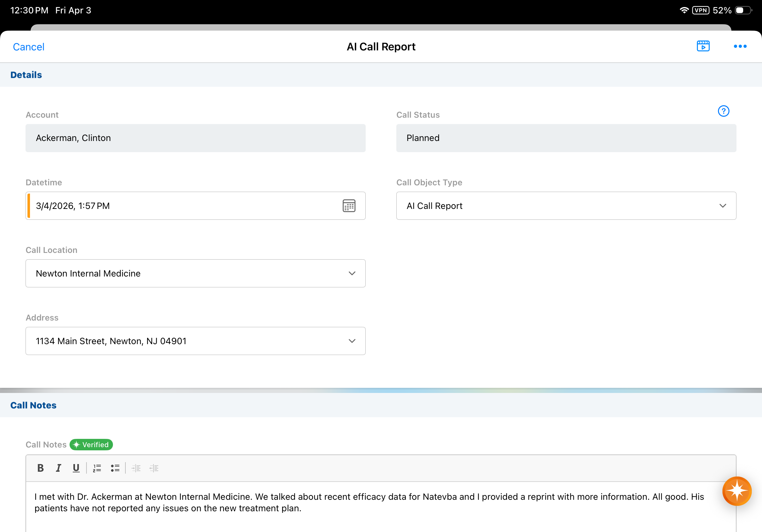Expand the Address dropdown
Image resolution: width=762 pixels, height=532 pixels.
(x=196, y=341)
